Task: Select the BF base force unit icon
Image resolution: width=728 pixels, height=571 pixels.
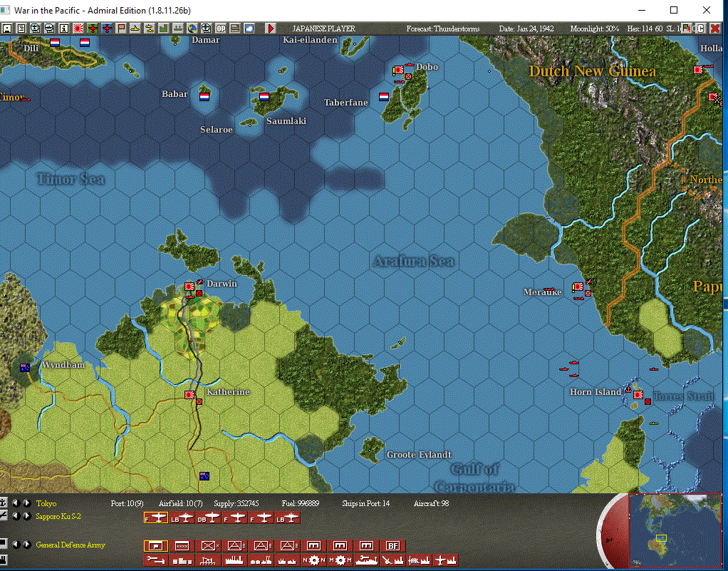Action: tap(392, 545)
